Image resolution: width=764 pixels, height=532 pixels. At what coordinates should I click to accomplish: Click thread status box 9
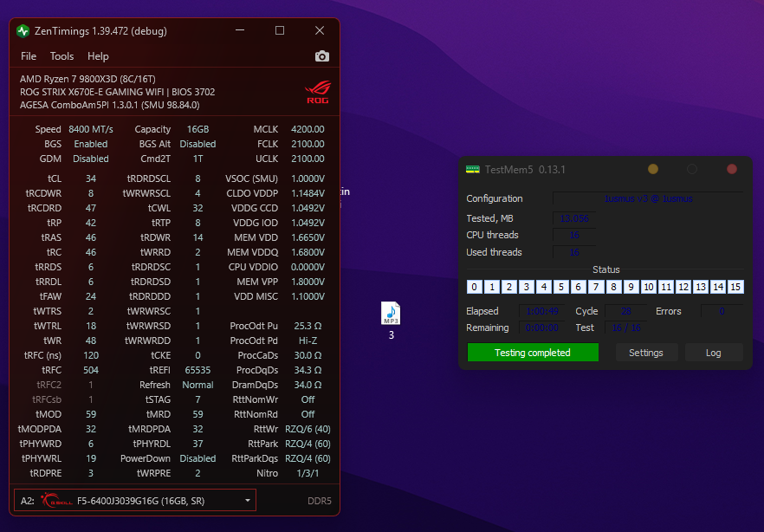(631, 287)
